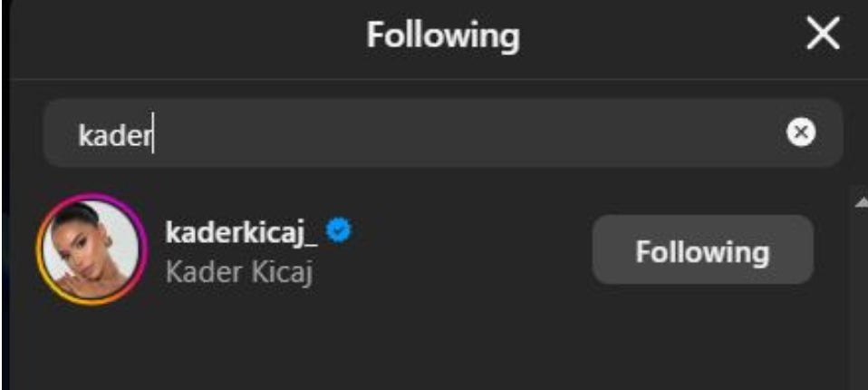Open Kader Kicaj's profile from her avatar

92,249
